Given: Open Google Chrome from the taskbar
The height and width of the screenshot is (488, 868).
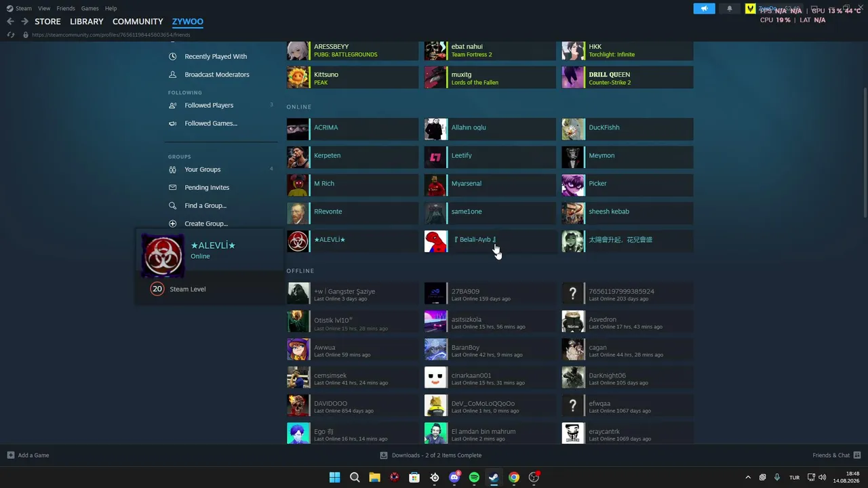Looking at the screenshot, I should (x=514, y=477).
